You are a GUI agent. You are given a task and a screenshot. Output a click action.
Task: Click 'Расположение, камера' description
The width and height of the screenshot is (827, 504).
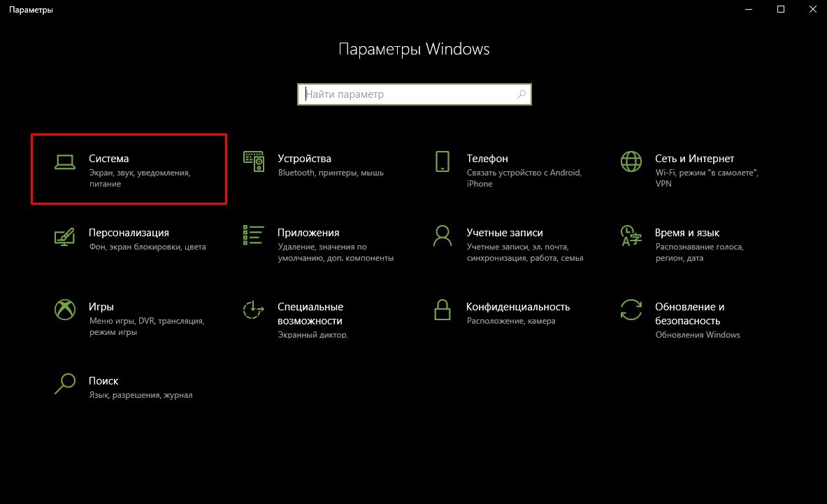[511, 321]
